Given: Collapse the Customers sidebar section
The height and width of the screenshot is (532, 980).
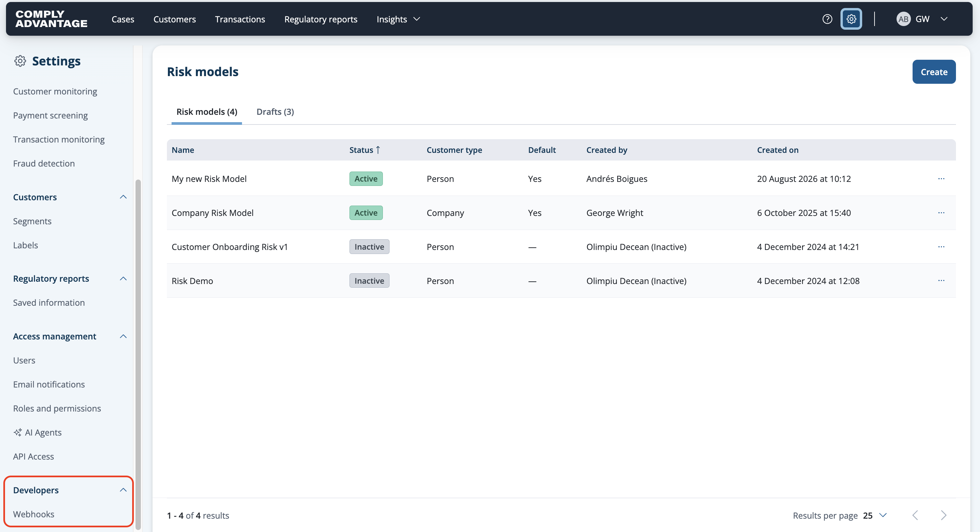Looking at the screenshot, I should click(123, 197).
